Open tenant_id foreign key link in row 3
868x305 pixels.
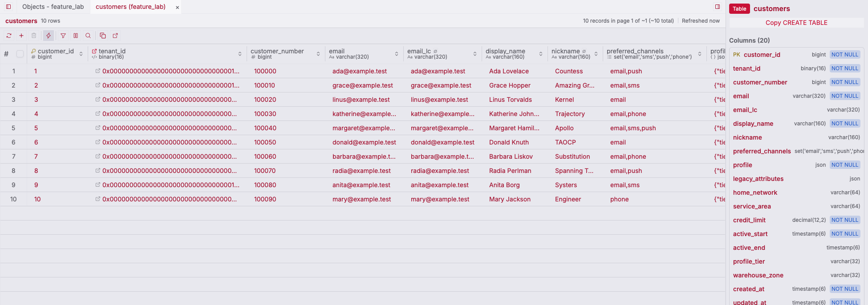pyautogui.click(x=97, y=99)
